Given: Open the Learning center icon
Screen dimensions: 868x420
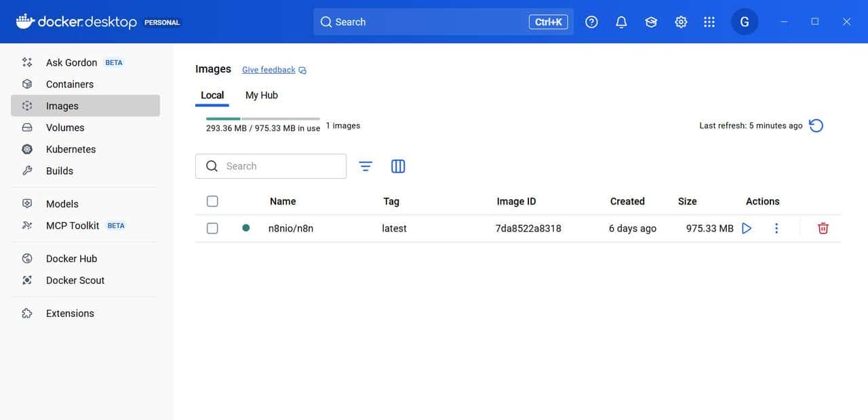Looking at the screenshot, I should tap(651, 22).
